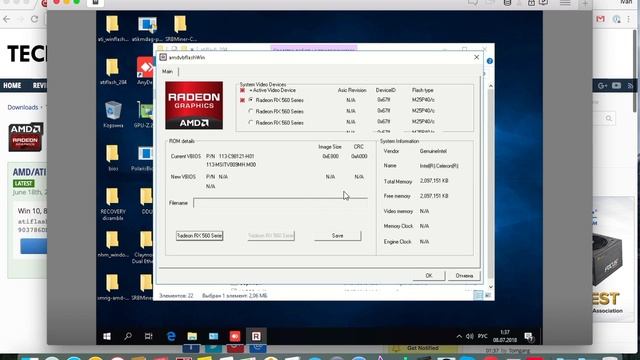Click the focused Radeon RX 560 Series button

click(200, 236)
